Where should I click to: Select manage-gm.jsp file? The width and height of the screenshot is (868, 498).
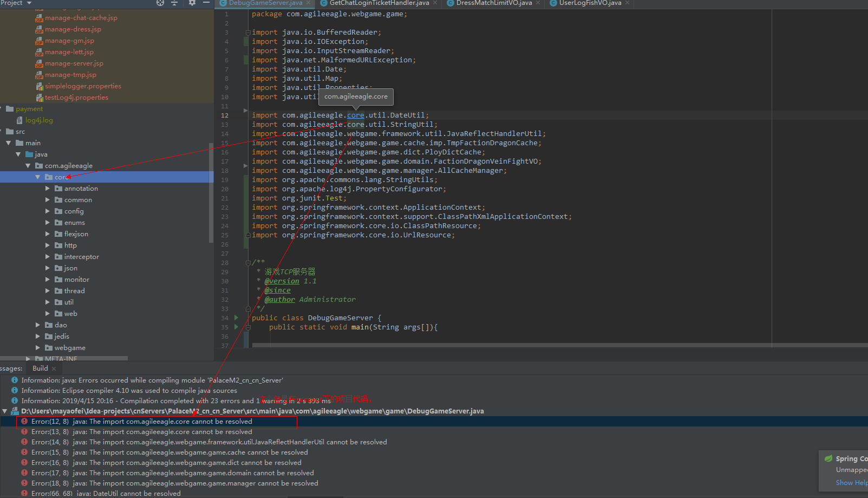[x=69, y=41]
